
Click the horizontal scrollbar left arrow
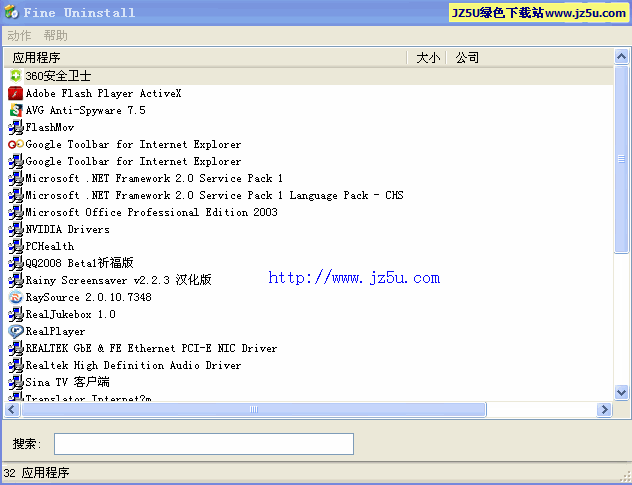click(x=12, y=410)
